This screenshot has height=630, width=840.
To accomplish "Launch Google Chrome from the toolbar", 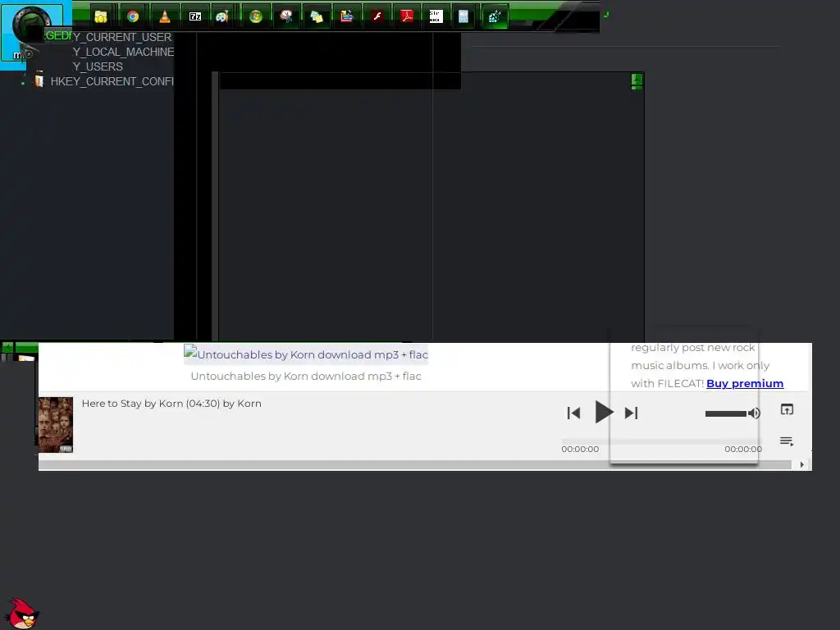I will tap(133, 16).
